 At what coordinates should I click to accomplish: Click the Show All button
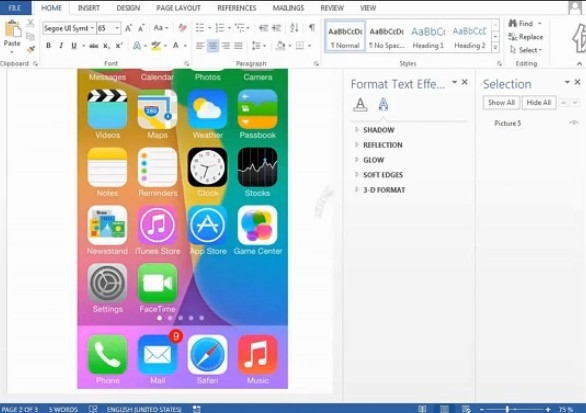[x=501, y=102]
